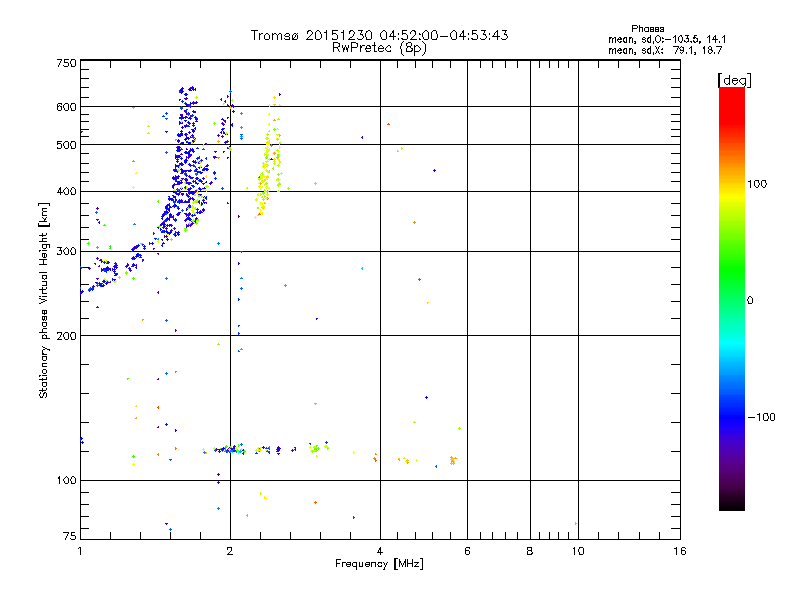Click the "[deg]" unit label above color bar
Image resolution: width=800 pixels, height=600 pixels.
[734, 80]
